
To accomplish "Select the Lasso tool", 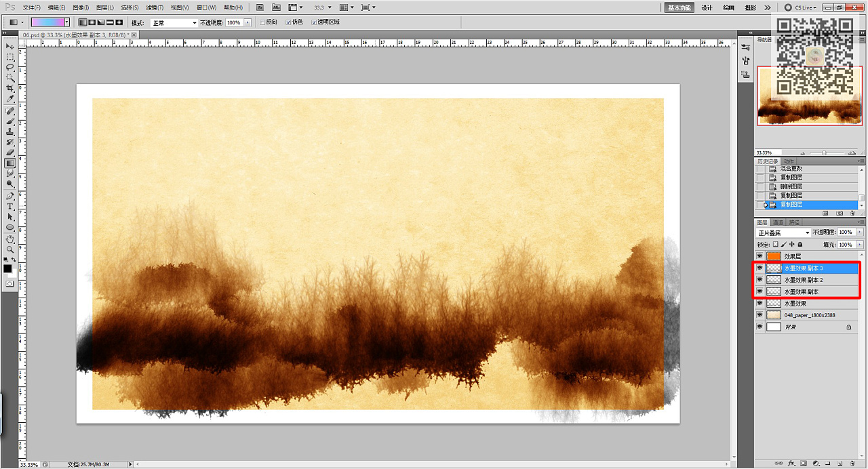I will (x=10, y=67).
